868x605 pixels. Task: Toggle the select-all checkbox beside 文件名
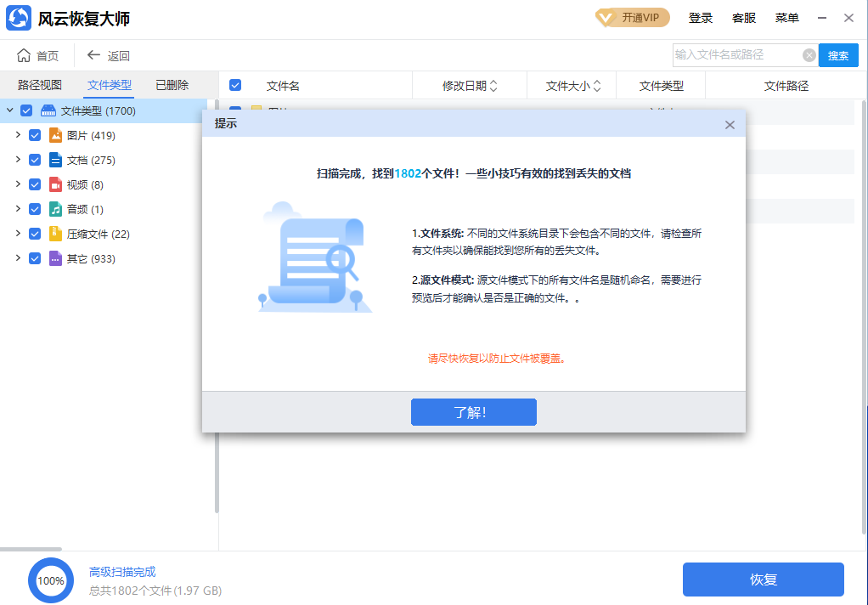[x=235, y=85]
